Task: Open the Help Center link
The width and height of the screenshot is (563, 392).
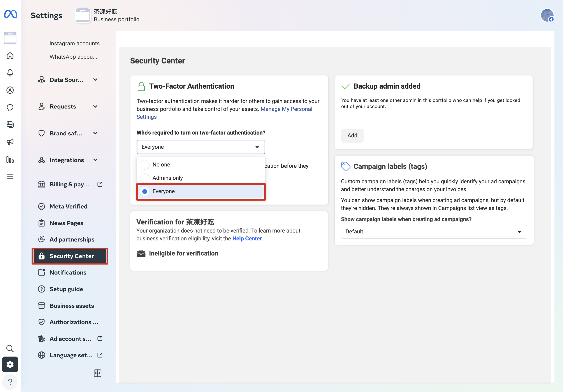Action: (247, 238)
